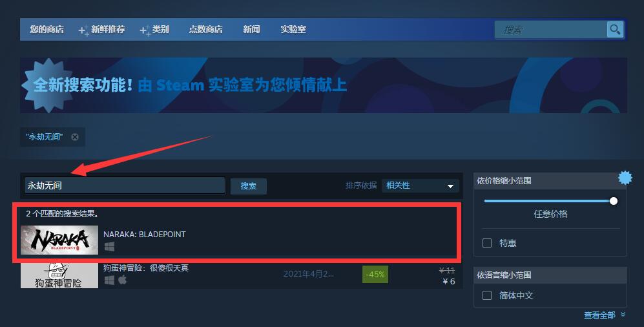644x327 pixels.
Task: Click the Windows icon under NARAKA: BLADEPOINT
Action: (x=109, y=246)
